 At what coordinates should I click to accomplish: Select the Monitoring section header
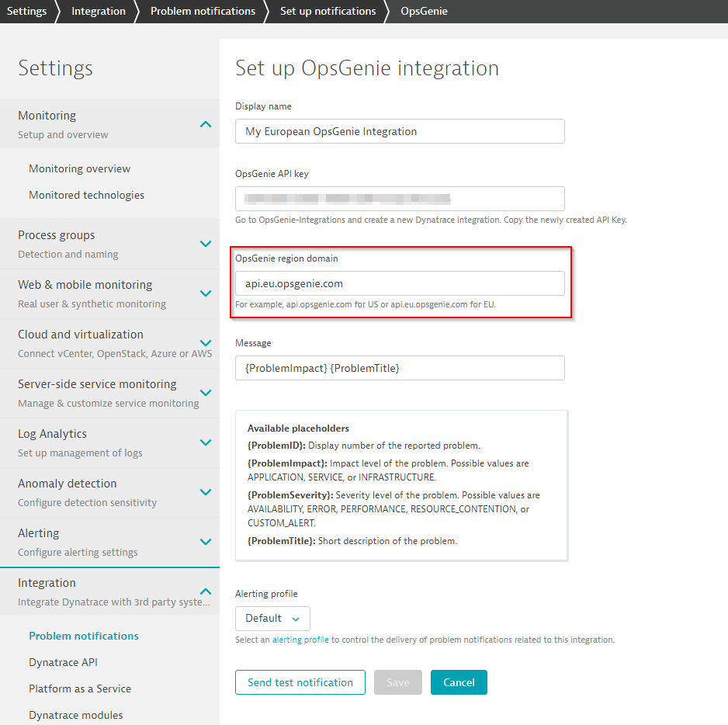[x=109, y=124]
